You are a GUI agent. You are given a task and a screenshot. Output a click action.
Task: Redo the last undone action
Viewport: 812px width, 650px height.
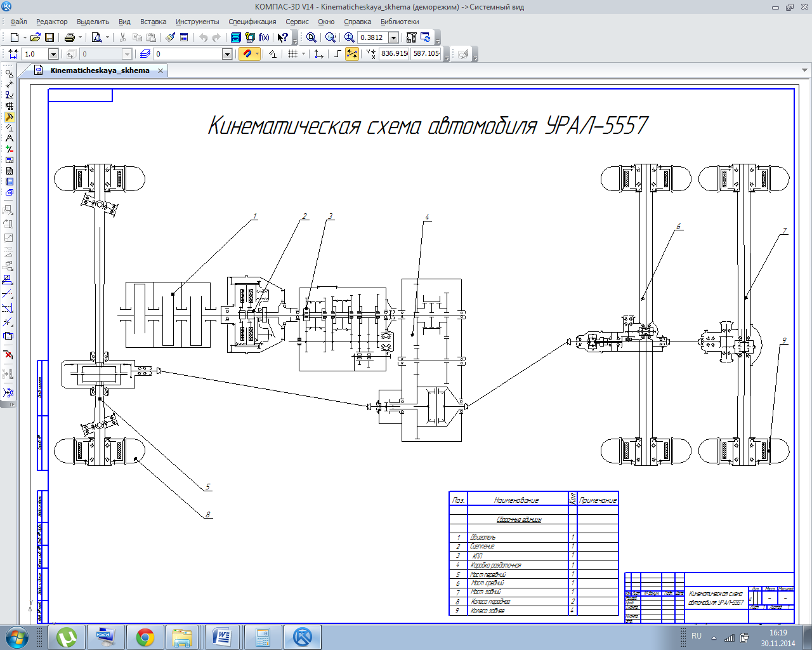[216, 37]
